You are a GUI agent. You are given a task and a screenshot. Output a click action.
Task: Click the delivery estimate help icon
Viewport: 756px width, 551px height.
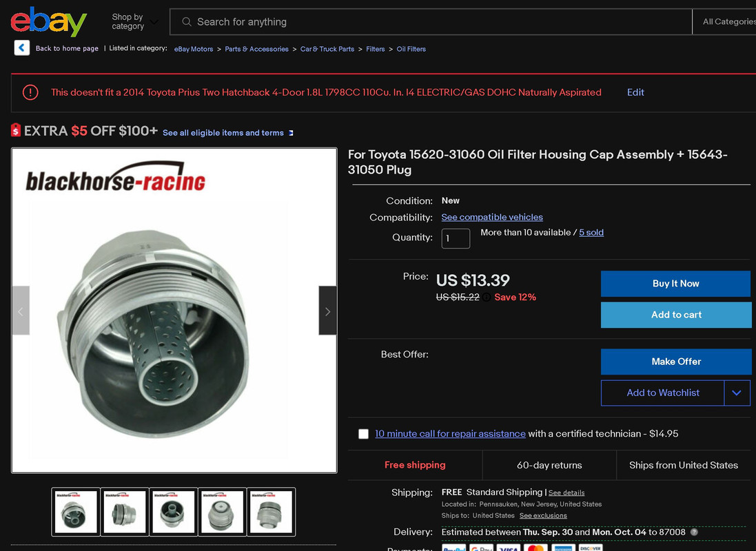(694, 532)
